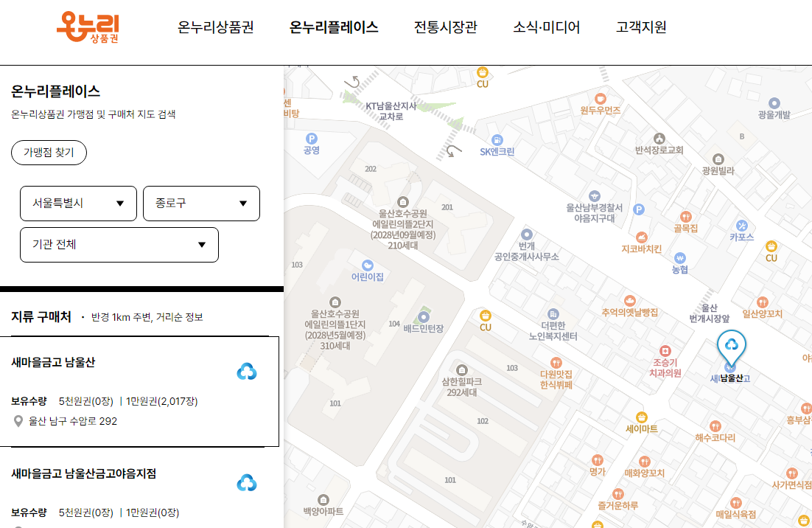Click the 농협 bank icon

pos(680,258)
